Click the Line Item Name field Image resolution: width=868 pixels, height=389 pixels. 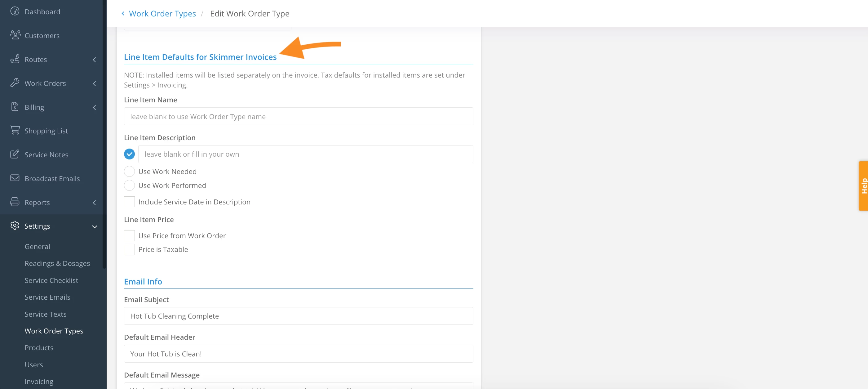point(298,117)
